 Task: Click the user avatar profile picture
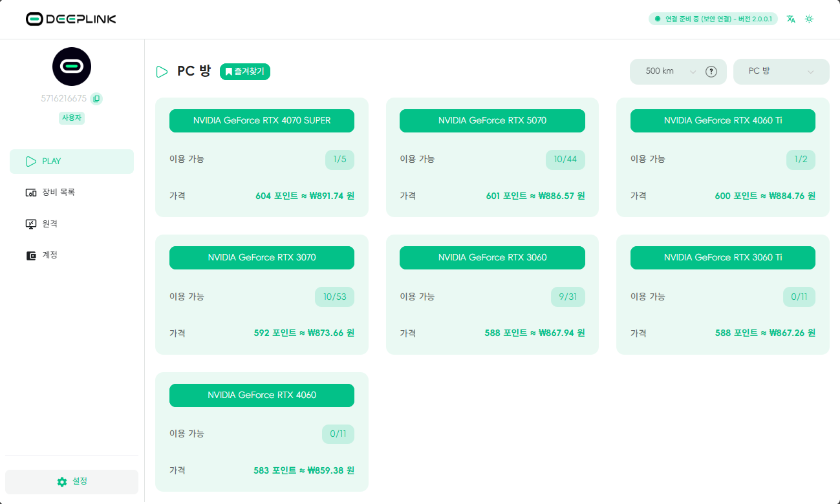click(x=72, y=67)
